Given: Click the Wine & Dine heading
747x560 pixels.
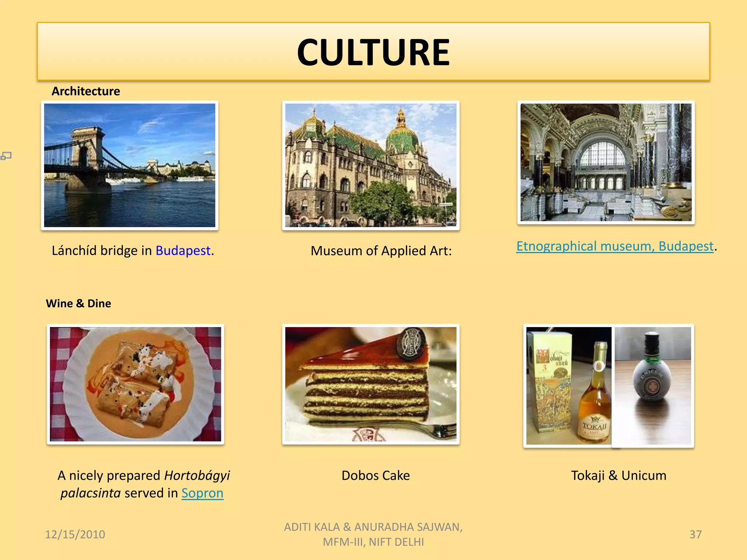Looking at the screenshot, I should [78, 303].
